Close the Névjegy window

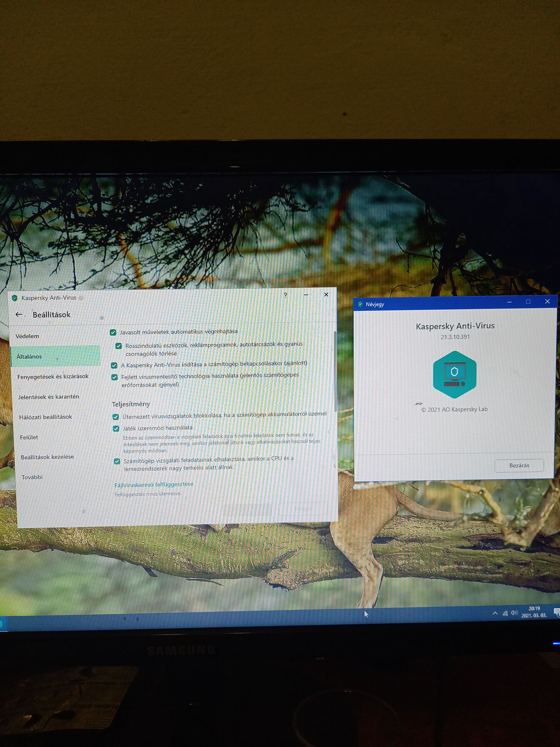(x=548, y=301)
